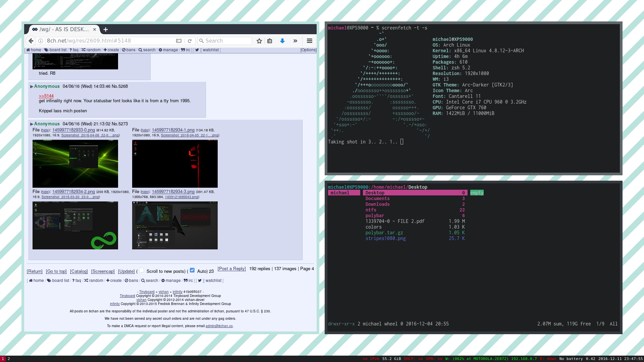Click the [Go to top] link
This screenshot has width=644, height=362.
(x=56, y=271)
